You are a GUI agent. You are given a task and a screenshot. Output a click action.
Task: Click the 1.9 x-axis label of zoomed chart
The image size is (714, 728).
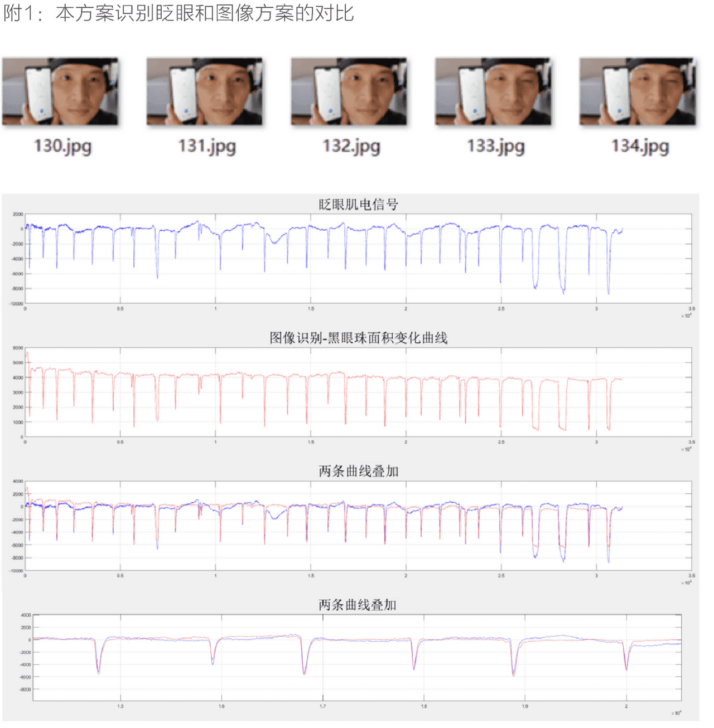point(525,706)
